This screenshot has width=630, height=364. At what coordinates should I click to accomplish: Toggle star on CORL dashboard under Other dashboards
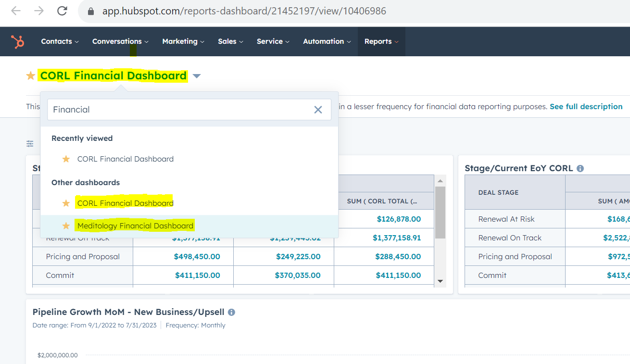[x=66, y=203]
